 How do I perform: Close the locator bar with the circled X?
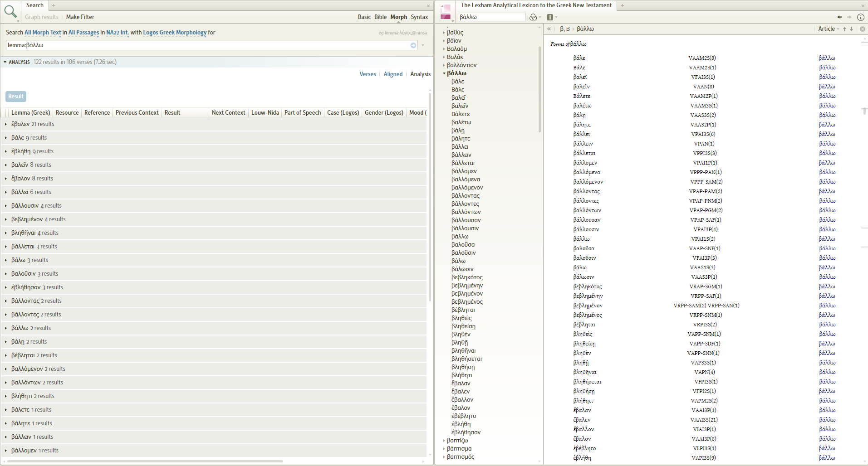863,29
